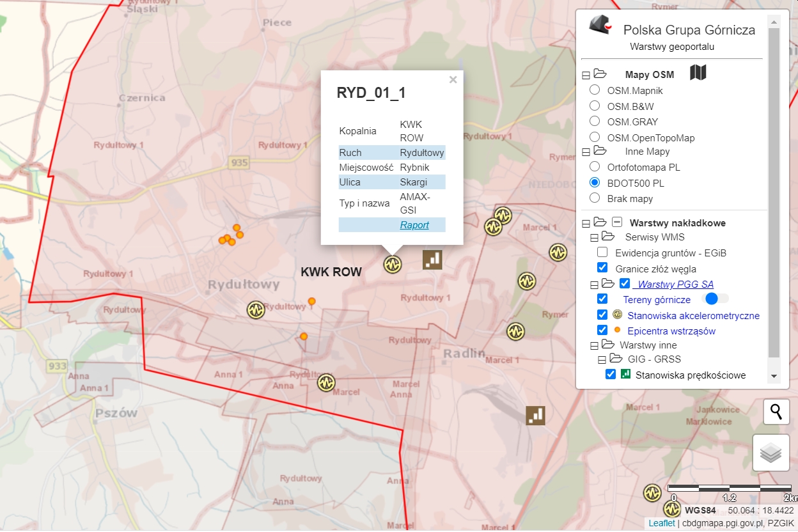Viewport: 798px width, 532px height.
Task: Click the AMAX-GSI value in the popup
Action: 415,203
